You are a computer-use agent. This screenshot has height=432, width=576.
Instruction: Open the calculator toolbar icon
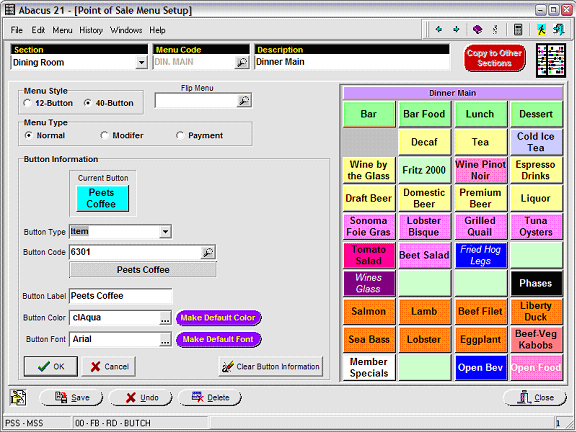click(518, 29)
